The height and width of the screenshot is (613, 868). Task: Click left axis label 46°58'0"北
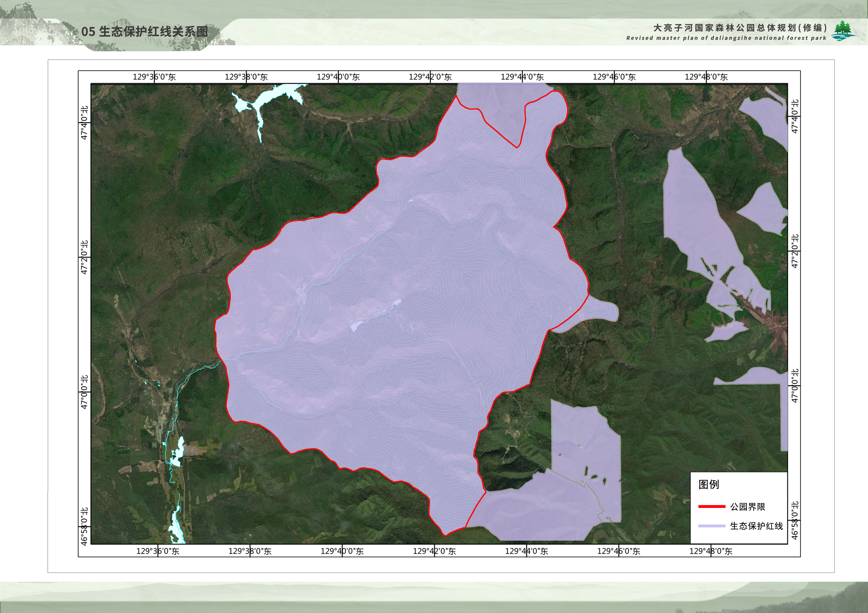pos(85,526)
